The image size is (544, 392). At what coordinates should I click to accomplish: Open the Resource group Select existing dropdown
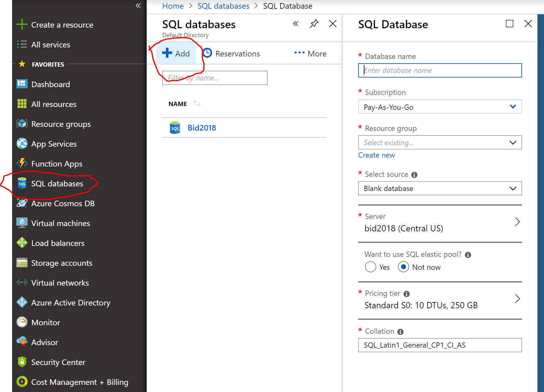pyautogui.click(x=440, y=143)
